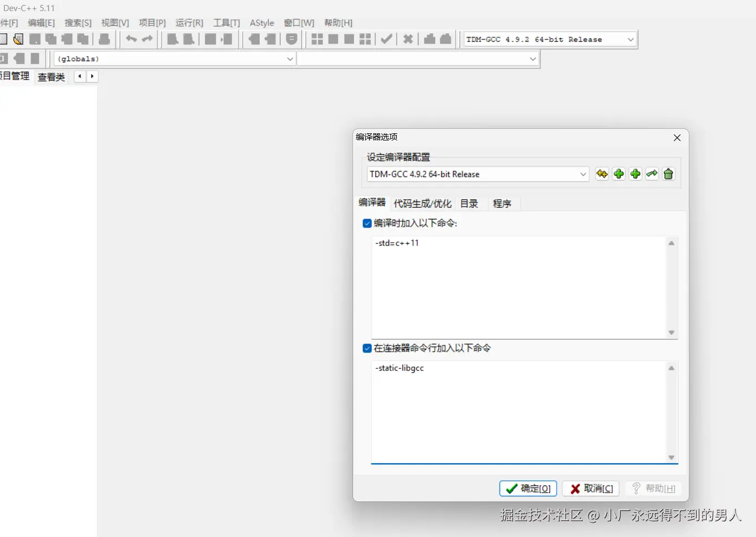Click the X stop execution icon in toolbar

(408, 39)
